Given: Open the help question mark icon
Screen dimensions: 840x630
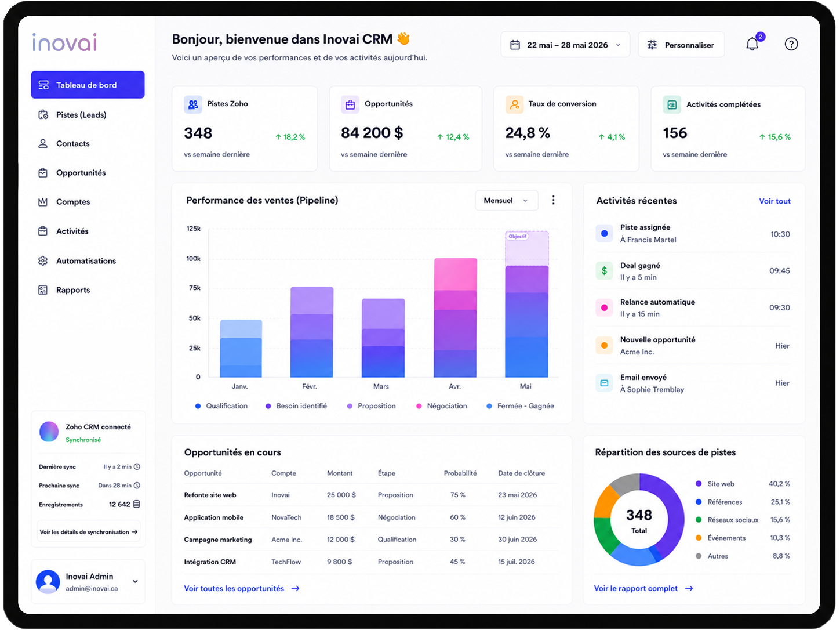Looking at the screenshot, I should [791, 44].
